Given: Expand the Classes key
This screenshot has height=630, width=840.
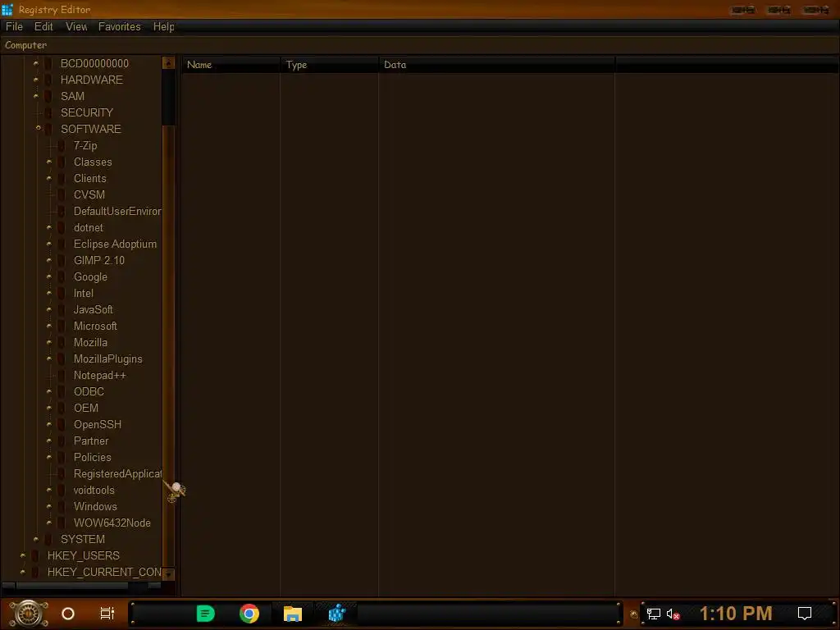Looking at the screenshot, I should tap(49, 162).
